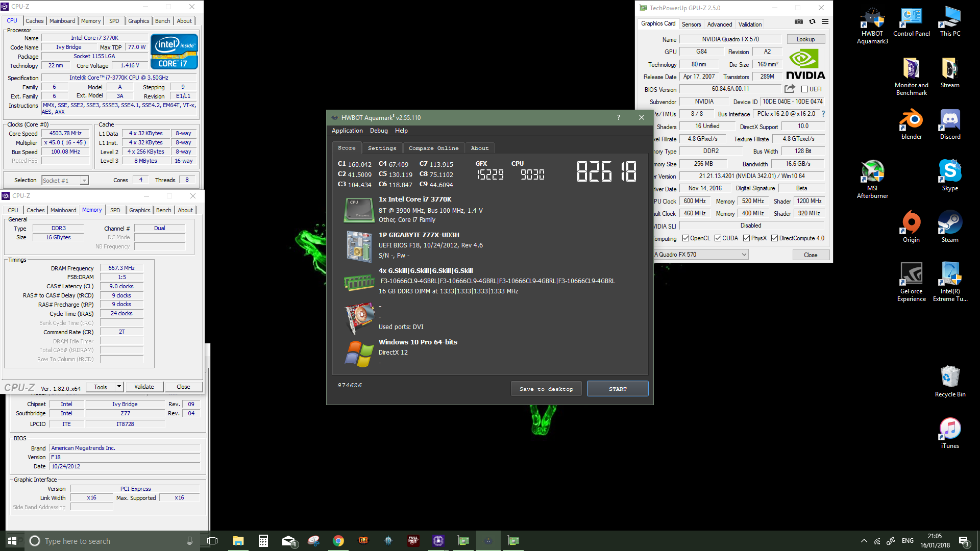
Task: Open the Settings tab in Aquamark
Action: coord(382,148)
